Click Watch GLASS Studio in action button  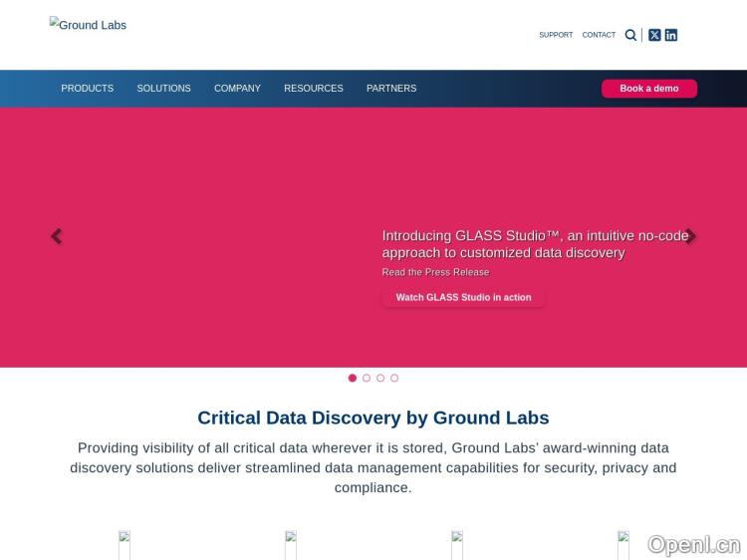[463, 297]
